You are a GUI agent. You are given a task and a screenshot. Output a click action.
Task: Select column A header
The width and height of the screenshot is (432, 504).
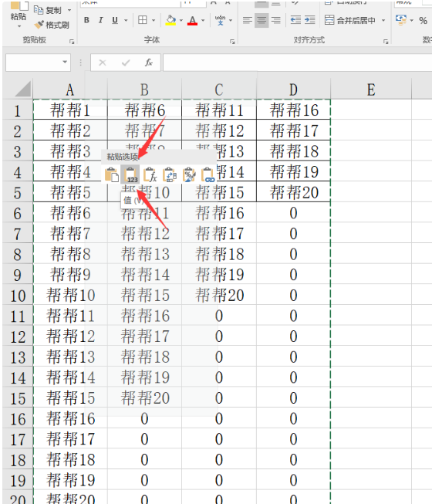click(x=70, y=90)
